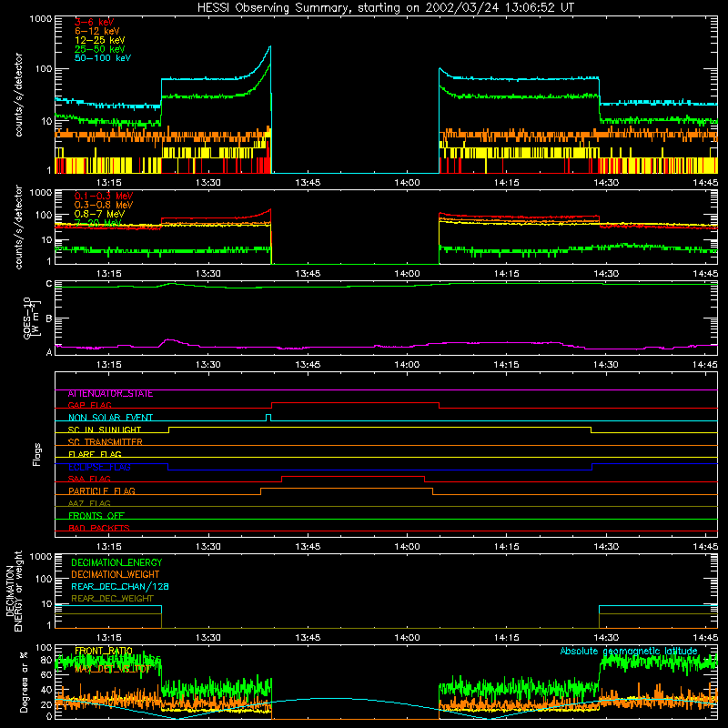Select the BAD_PACKETS flag label
The height and width of the screenshot is (728, 728).
coord(99,528)
